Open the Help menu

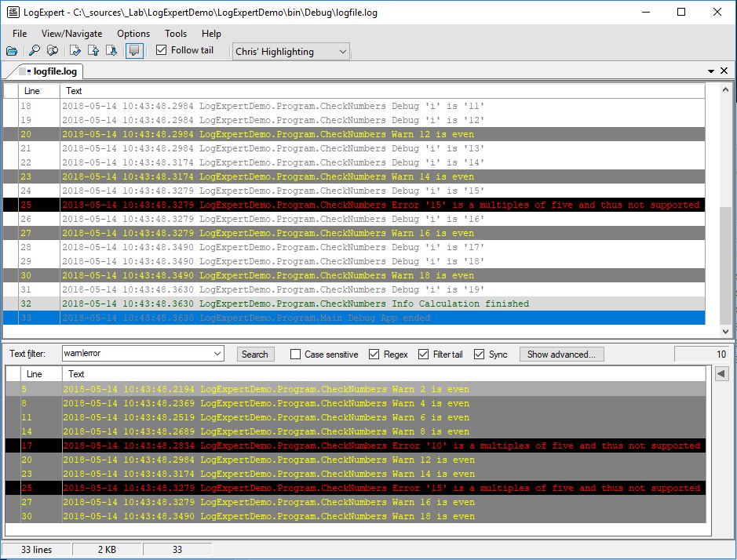[x=211, y=34]
